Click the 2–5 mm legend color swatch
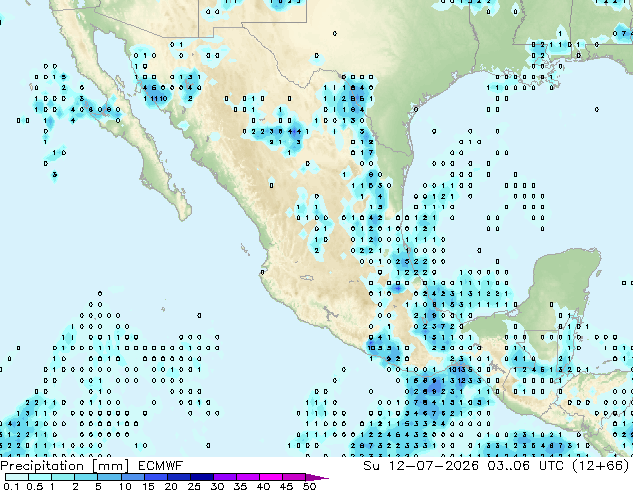The image size is (634, 490). pyautogui.click(x=86, y=477)
